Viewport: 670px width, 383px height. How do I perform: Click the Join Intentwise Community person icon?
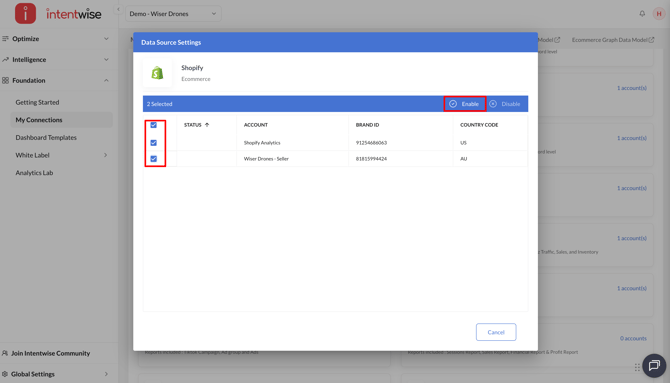point(5,353)
